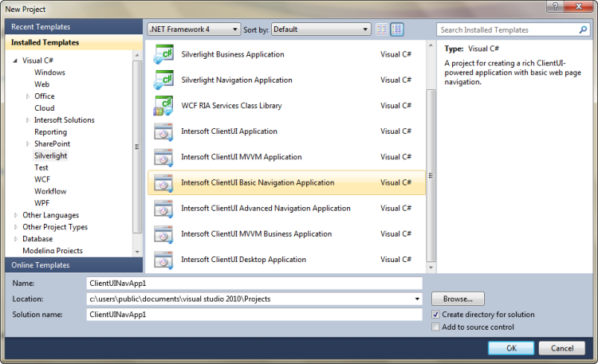The image size is (598, 364).
Task: Click the Intersoft ClientUI Desktop Application icon
Action: (163, 260)
